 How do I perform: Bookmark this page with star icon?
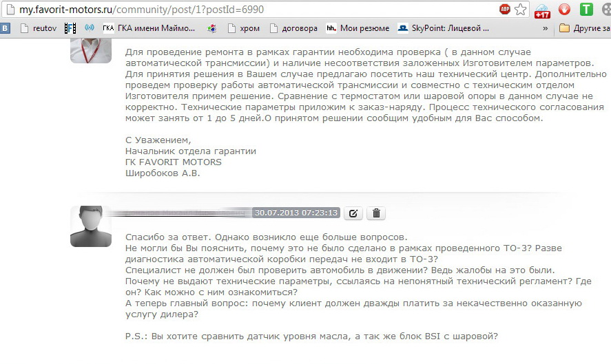click(521, 10)
